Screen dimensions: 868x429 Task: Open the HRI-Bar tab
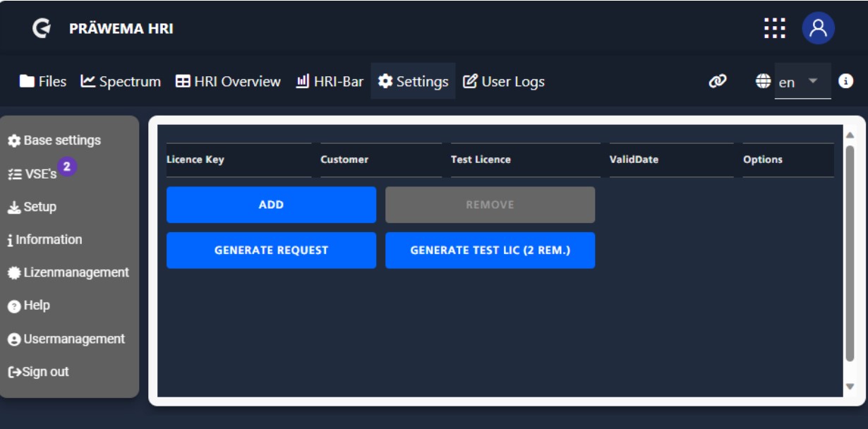pos(330,82)
